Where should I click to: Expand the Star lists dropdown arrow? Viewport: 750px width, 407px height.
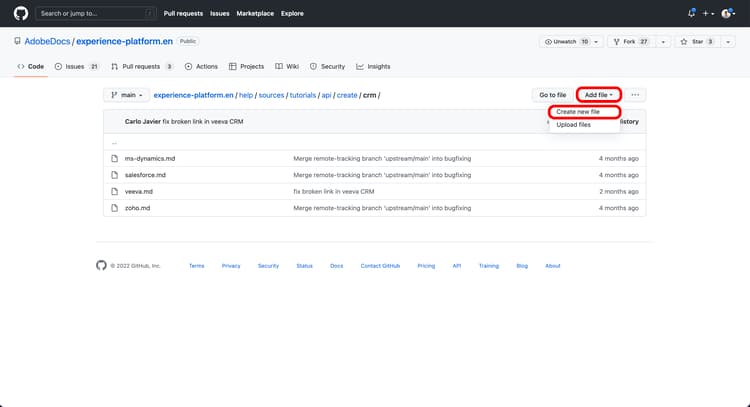pyautogui.click(x=728, y=42)
